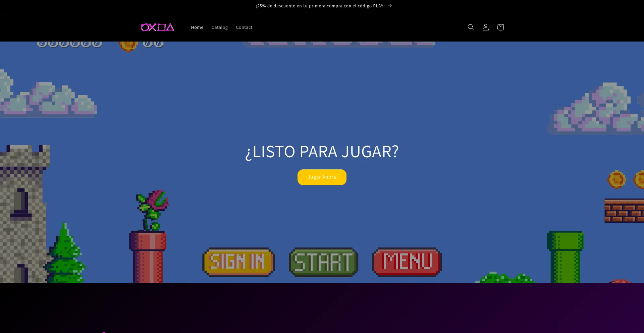Click the red pixel MENU graphic

(x=407, y=262)
